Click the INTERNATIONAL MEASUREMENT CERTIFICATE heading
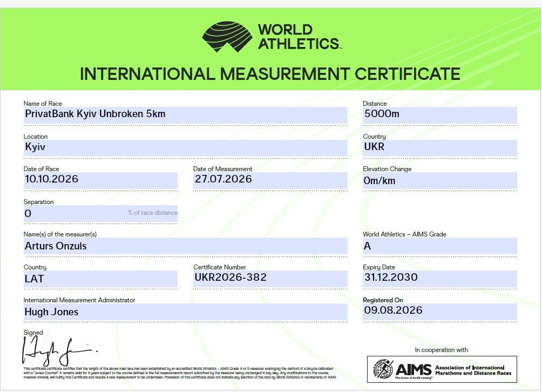This screenshot has height=392, width=542. pos(270,74)
